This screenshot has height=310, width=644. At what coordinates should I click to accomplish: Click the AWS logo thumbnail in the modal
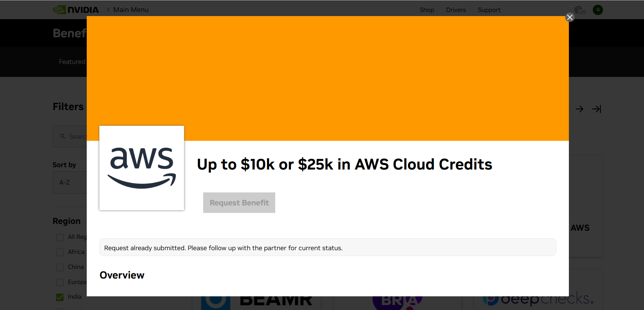tap(141, 168)
